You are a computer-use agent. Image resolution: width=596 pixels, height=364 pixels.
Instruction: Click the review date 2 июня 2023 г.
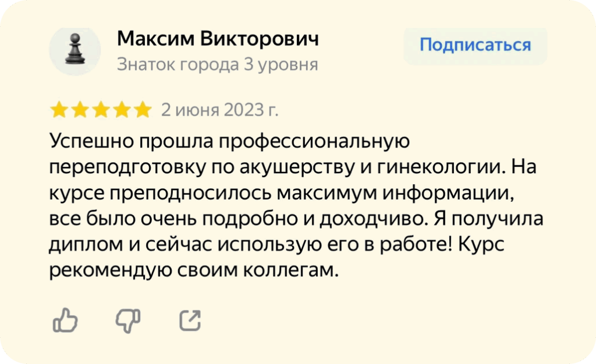coord(219,110)
